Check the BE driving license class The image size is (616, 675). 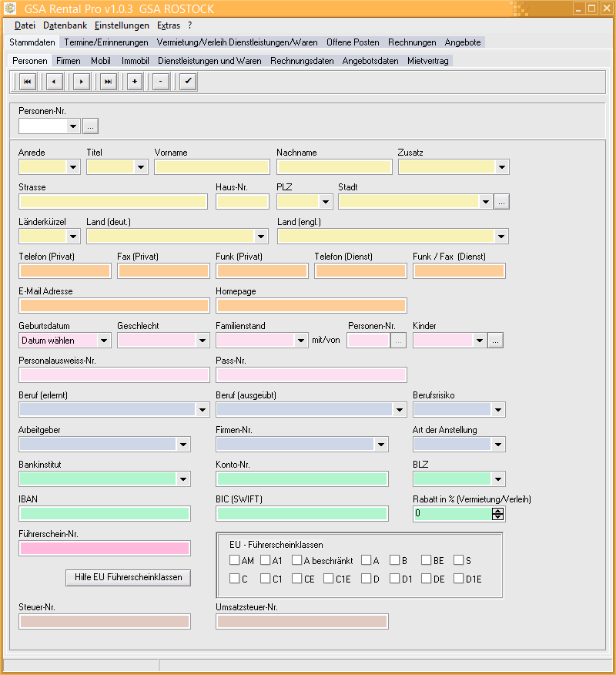point(427,561)
